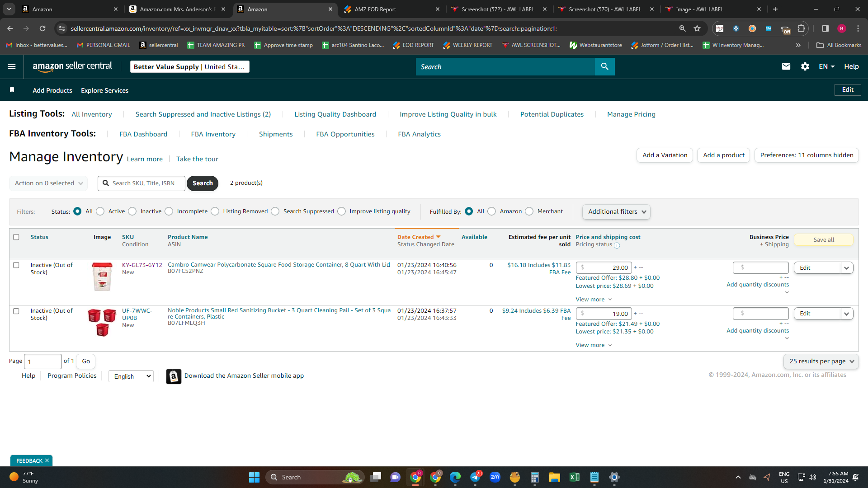Image resolution: width=868 pixels, height=488 pixels.
Task: Expand View more for the Noble Products listing
Action: pyautogui.click(x=594, y=345)
